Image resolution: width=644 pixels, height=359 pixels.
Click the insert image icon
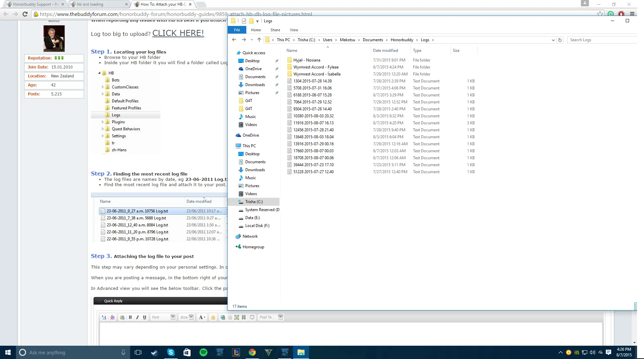coord(237,317)
